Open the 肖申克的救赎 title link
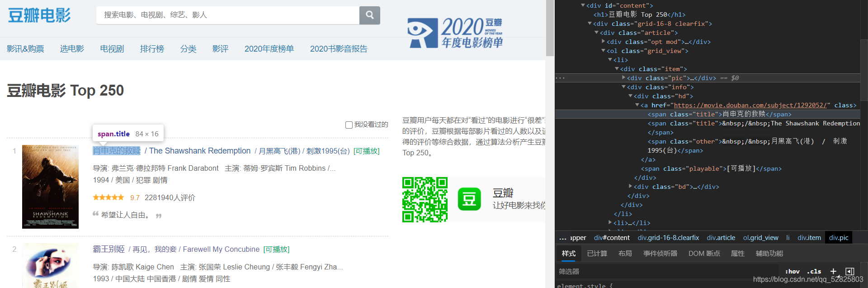This screenshot has height=288, width=868. [117, 151]
